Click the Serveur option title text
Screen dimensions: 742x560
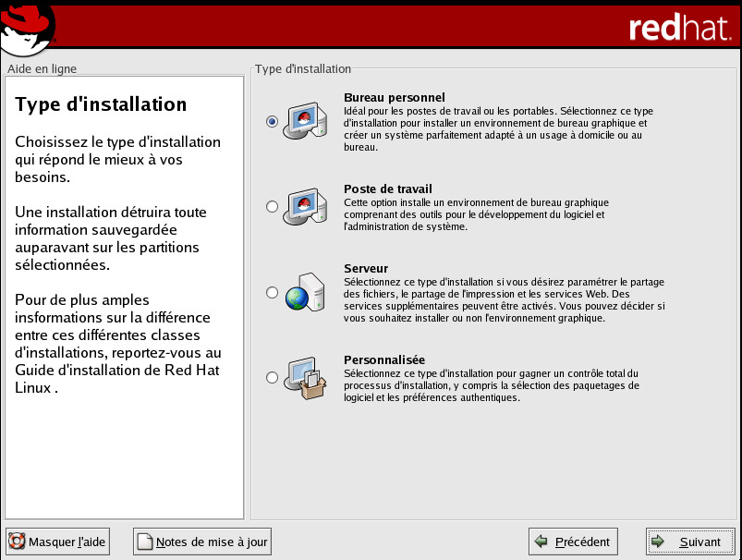pyautogui.click(x=366, y=268)
